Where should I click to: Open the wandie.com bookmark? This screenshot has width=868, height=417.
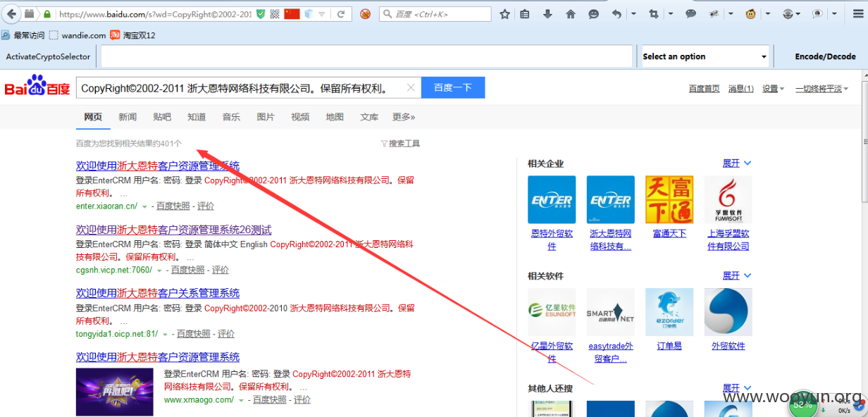[77, 35]
